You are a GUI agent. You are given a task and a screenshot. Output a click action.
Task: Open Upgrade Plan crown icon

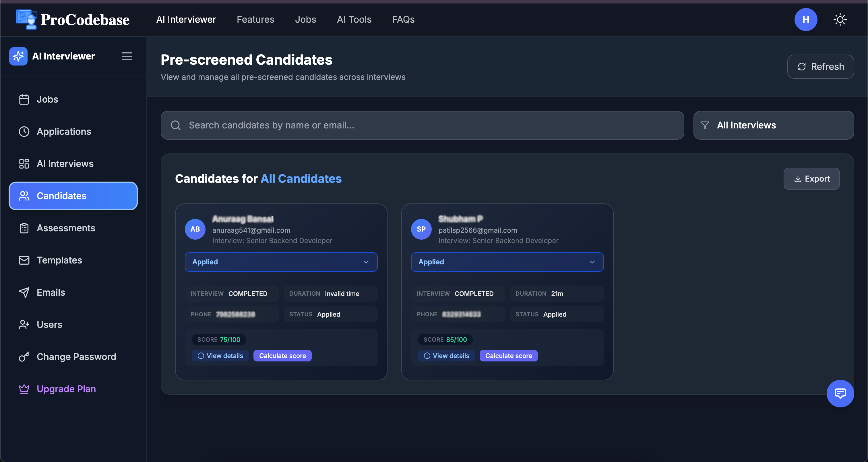pyautogui.click(x=24, y=389)
